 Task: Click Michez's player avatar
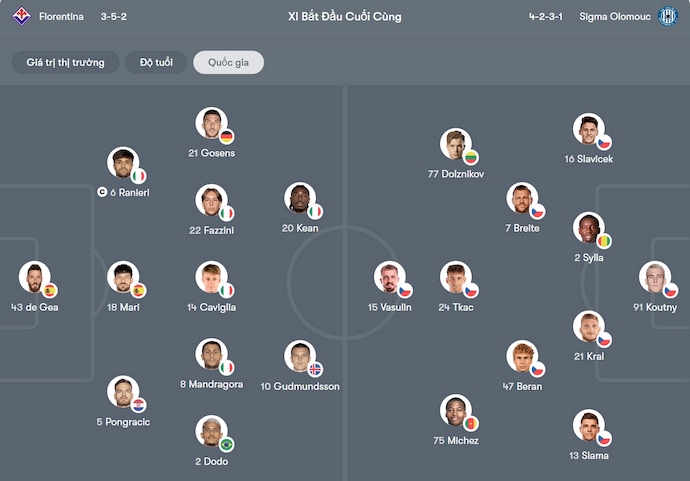pos(456,410)
